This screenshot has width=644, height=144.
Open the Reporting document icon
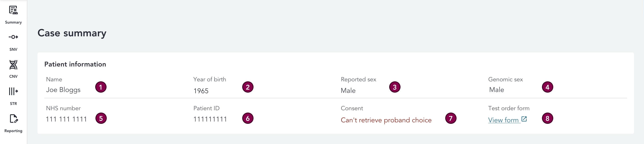coord(13,119)
